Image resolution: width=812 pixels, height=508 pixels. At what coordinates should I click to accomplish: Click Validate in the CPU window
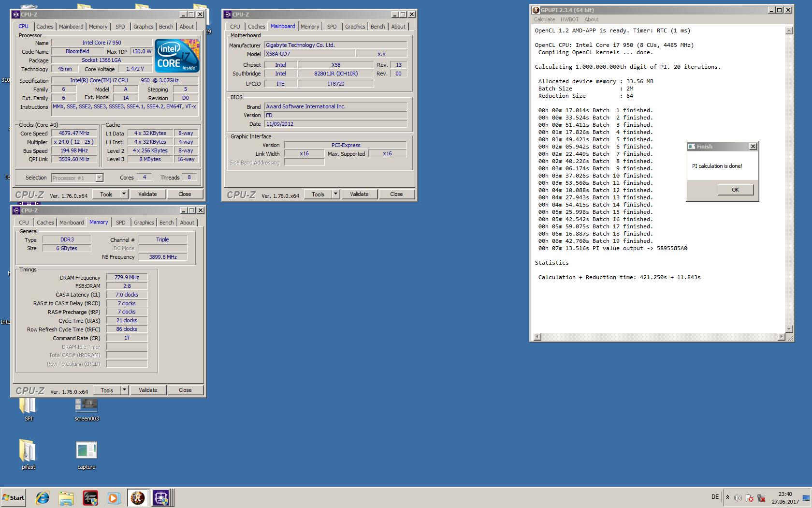(x=147, y=194)
